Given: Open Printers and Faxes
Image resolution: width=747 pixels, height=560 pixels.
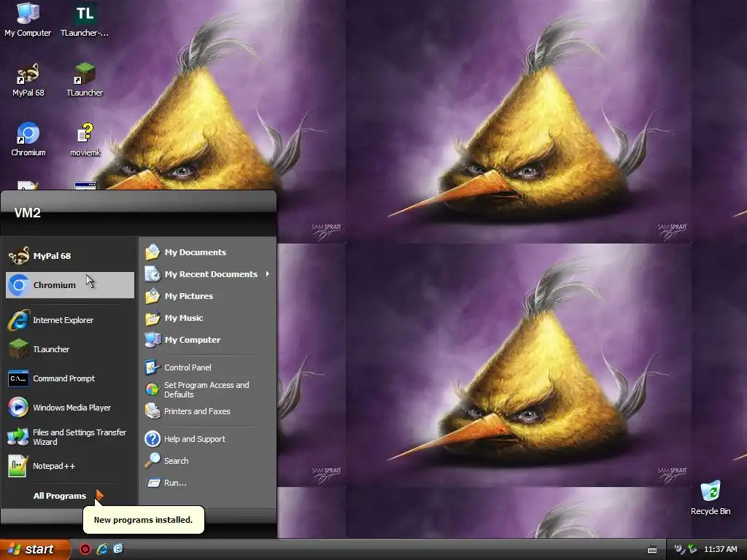Looking at the screenshot, I should pyautogui.click(x=208, y=411).
